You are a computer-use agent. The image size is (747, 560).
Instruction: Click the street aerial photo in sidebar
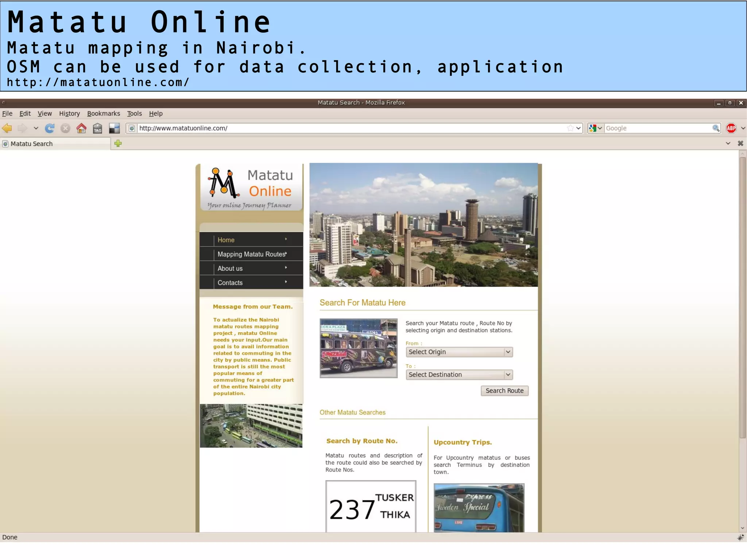point(251,426)
